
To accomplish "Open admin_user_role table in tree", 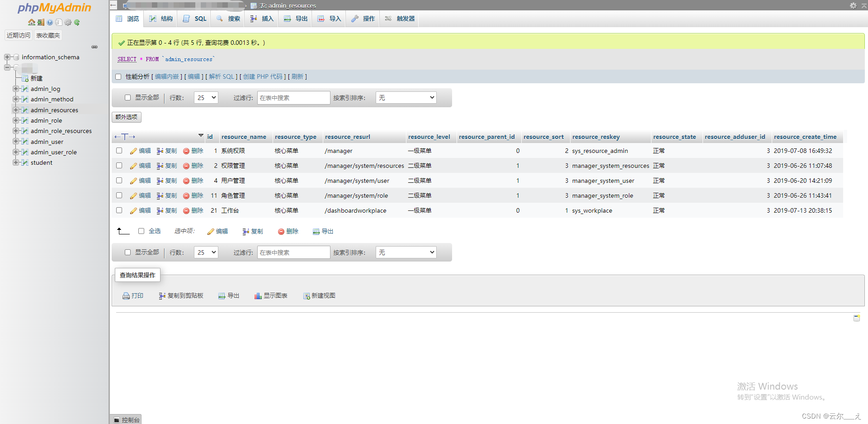I will click(53, 152).
